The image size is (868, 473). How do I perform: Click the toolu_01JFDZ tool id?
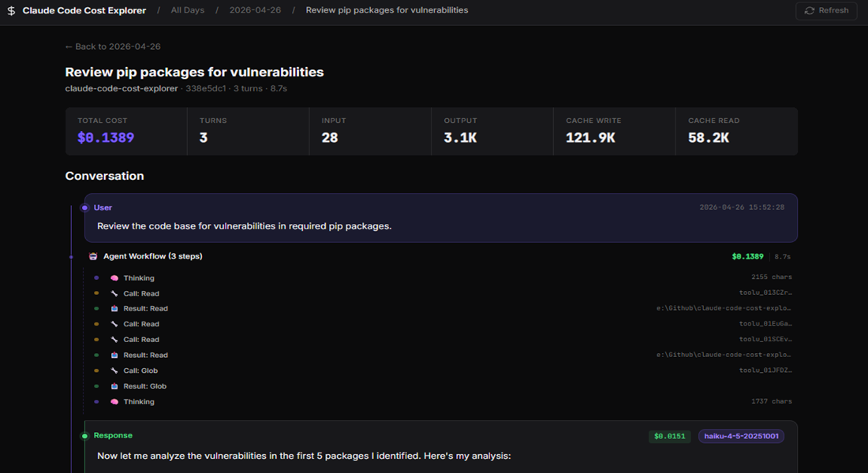[765, 370]
